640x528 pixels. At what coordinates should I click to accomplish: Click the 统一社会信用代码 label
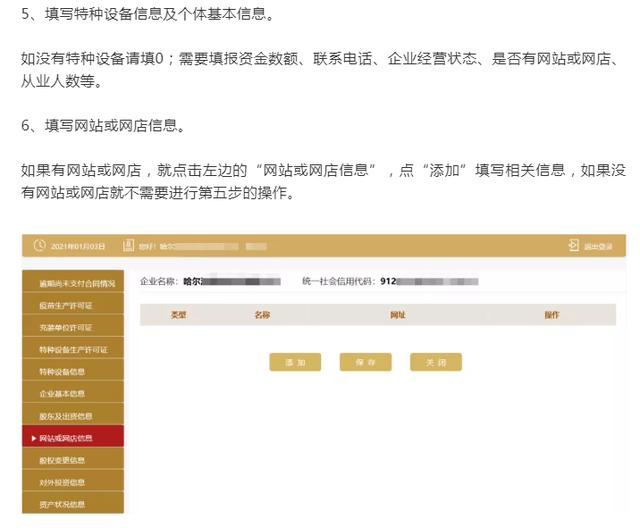tap(339, 281)
